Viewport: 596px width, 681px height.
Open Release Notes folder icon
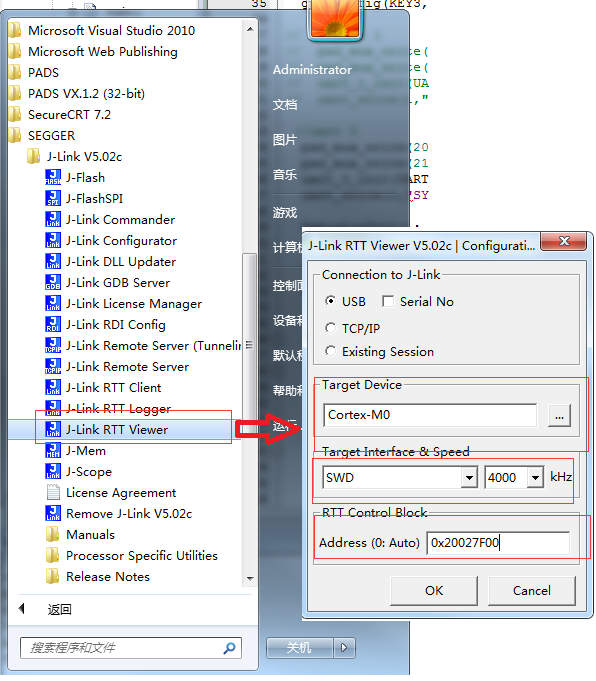(x=53, y=576)
